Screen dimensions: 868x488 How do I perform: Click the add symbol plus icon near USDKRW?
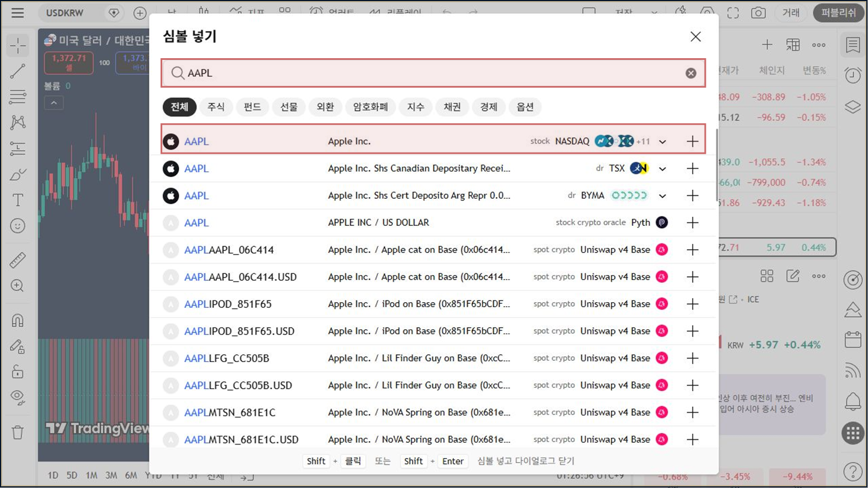[140, 12]
